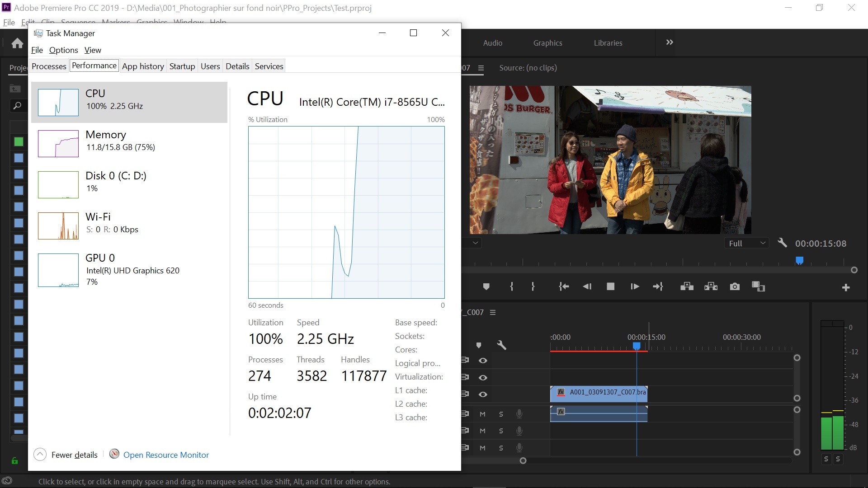Open the Full playback resolution dropdown
868x488 pixels.
coord(746,243)
